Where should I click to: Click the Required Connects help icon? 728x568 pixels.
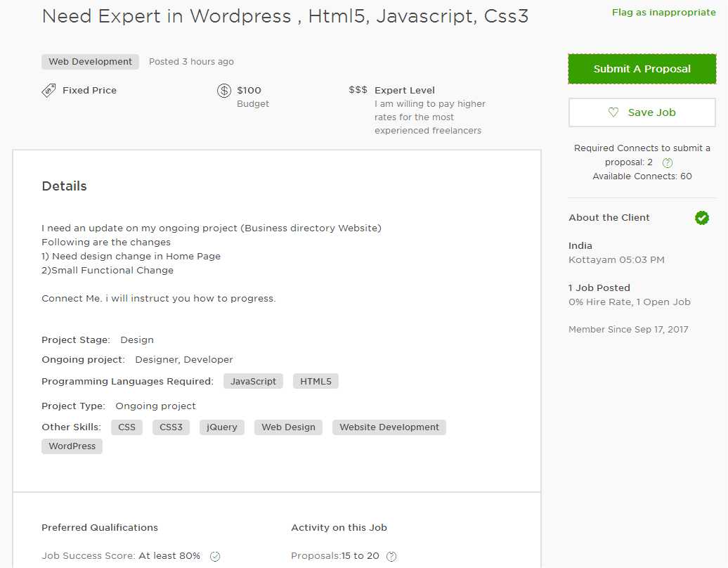coord(668,162)
